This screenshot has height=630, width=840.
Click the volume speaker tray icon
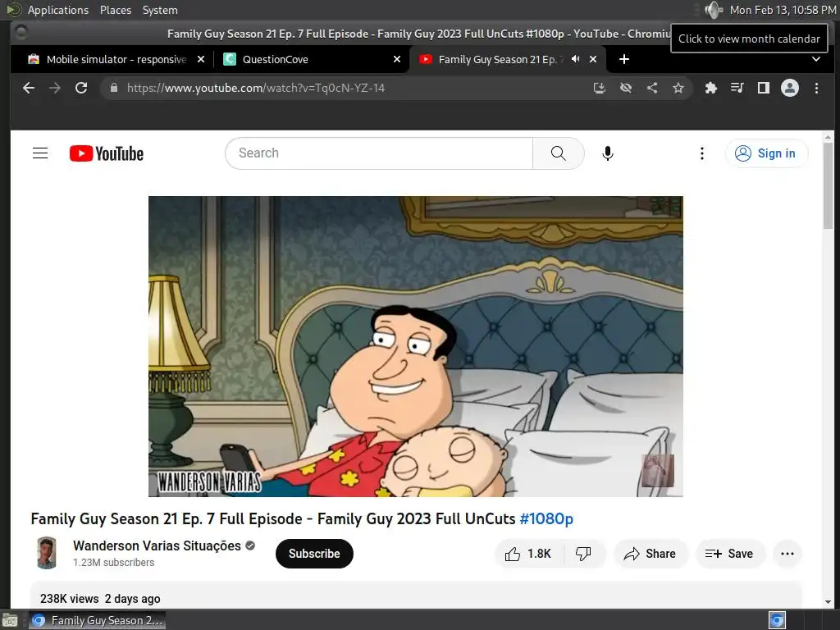coord(713,10)
